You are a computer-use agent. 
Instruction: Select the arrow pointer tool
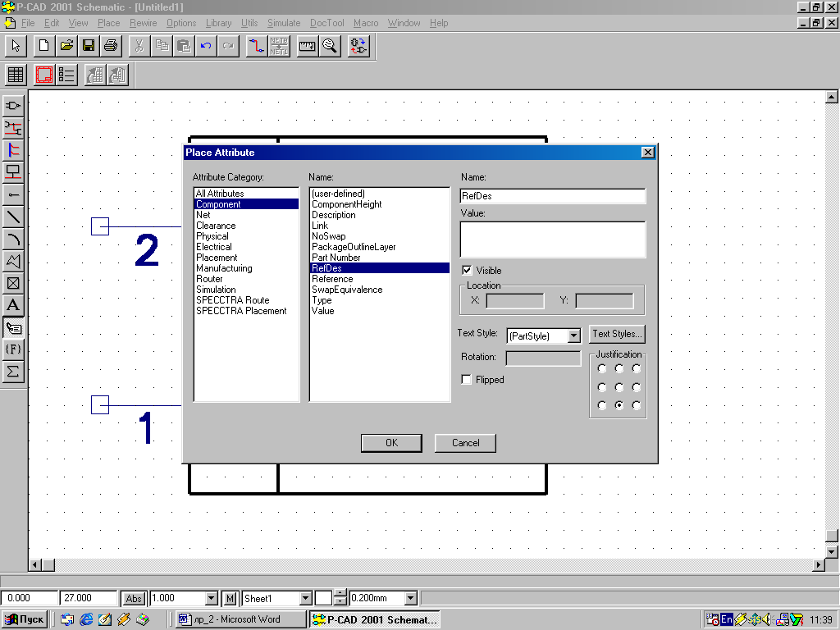click(x=16, y=46)
